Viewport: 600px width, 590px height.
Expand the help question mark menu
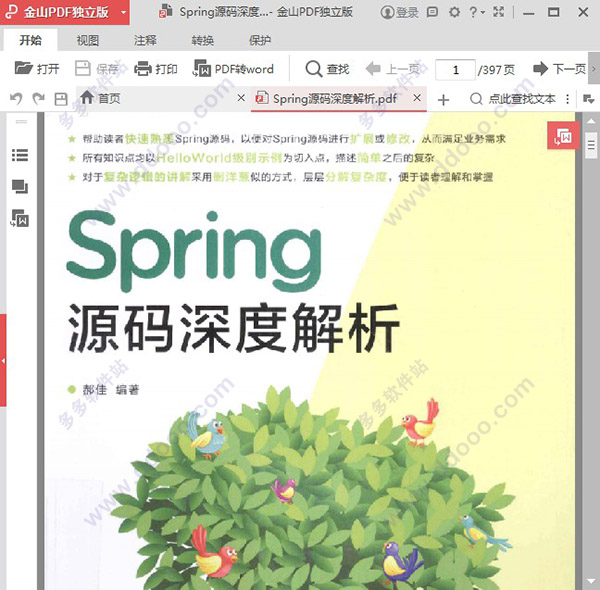point(476,12)
